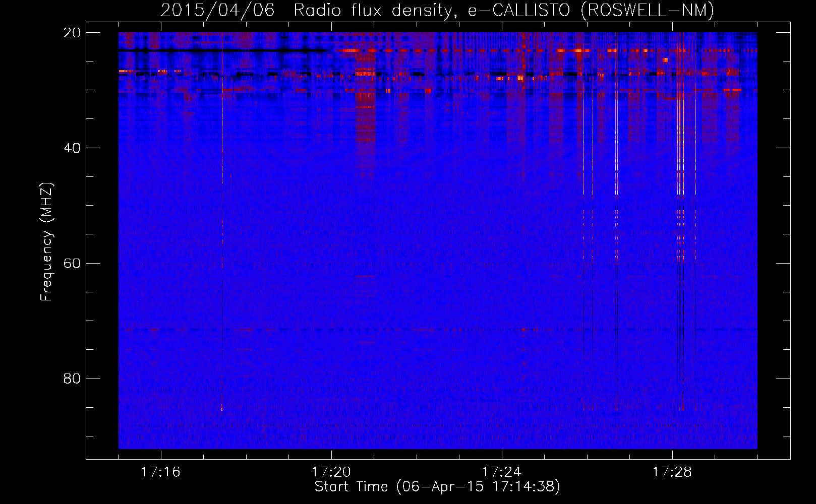Click the 'Start Time' x-axis label
This screenshot has height=504, width=816.
tap(437, 486)
